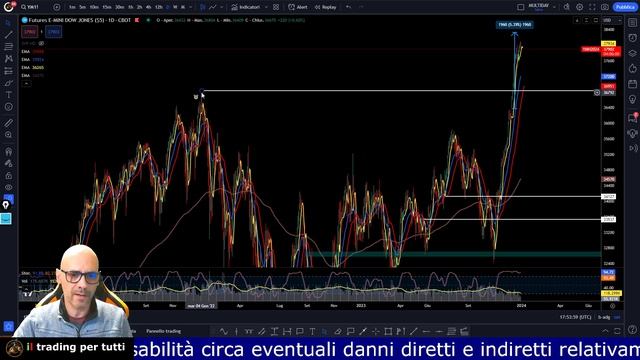Open the layout setup square icon
Screen dimensions: 640x360
(x=520, y=7)
